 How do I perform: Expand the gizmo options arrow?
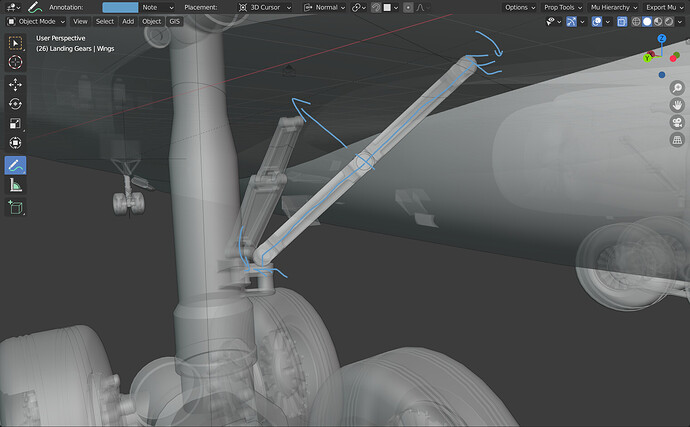click(x=583, y=21)
